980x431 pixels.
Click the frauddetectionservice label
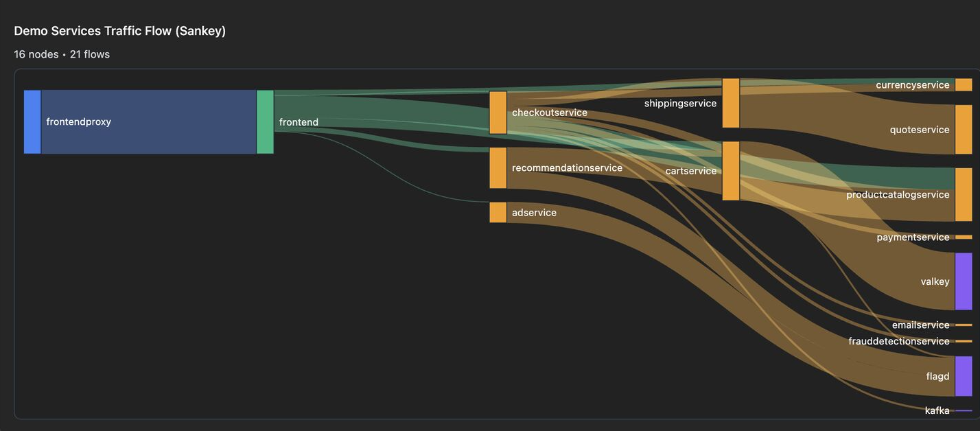point(899,340)
